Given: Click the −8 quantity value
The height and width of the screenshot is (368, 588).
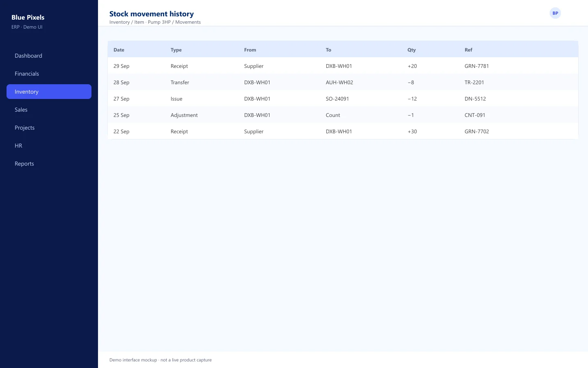Looking at the screenshot, I should [411, 82].
